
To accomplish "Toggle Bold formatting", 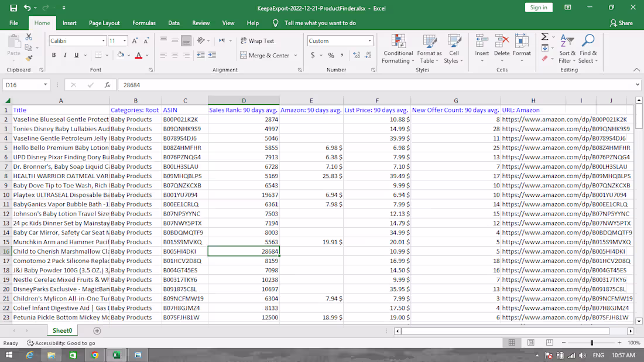I will click(x=54, y=55).
